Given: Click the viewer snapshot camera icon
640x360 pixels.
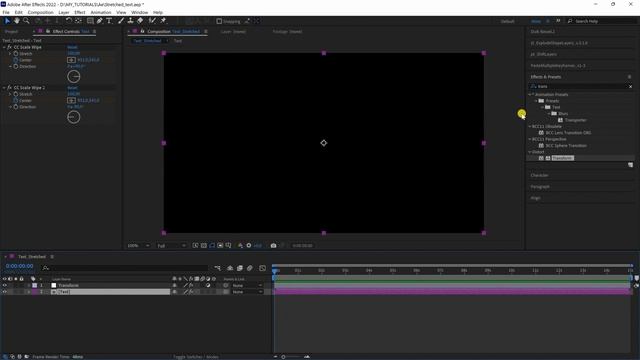Looking at the screenshot, I should pos(273,246).
